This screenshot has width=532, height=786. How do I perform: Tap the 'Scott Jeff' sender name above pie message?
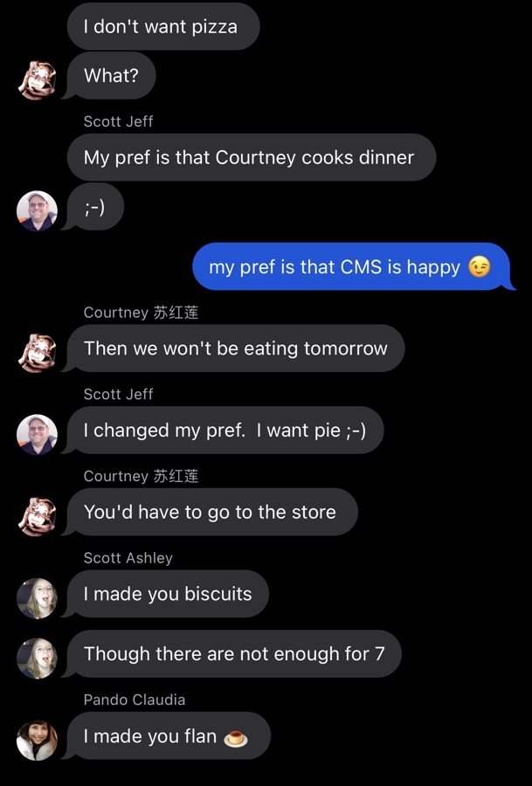click(118, 394)
